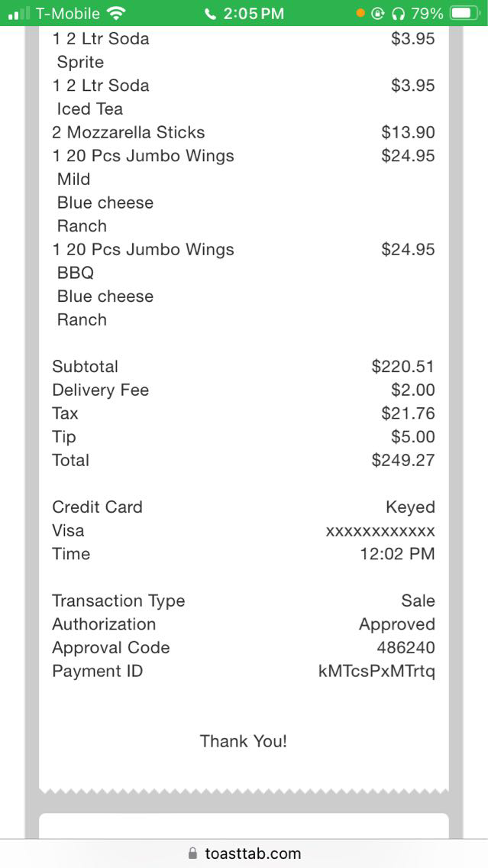Tap the 79% battery percentage
Viewport: 488px width, 868px height.
coord(426,14)
